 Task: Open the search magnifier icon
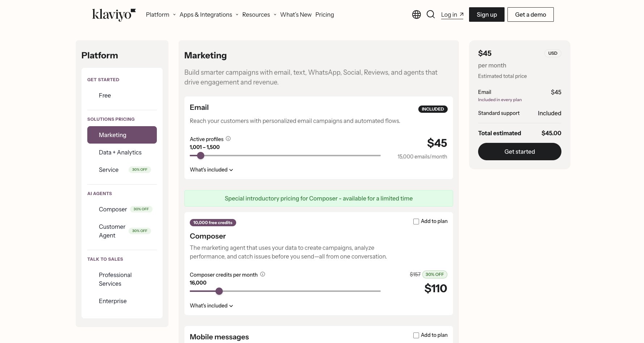tap(431, 15)
